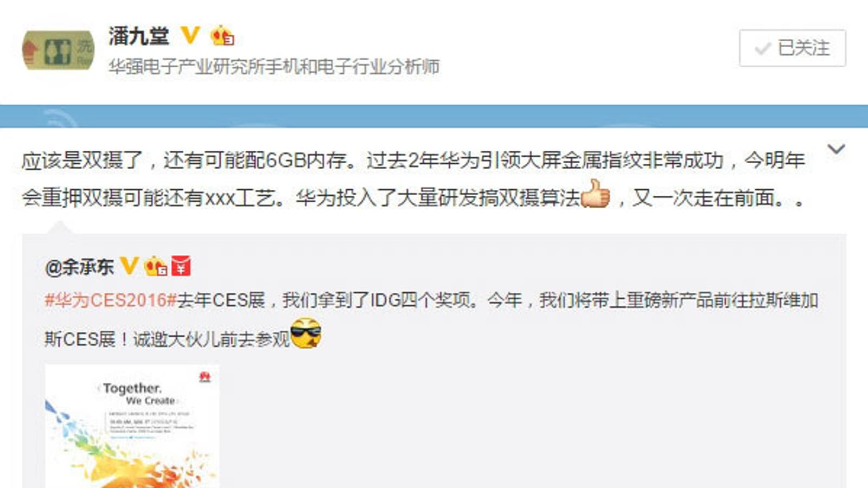Click the membership crown badge beside 潘九堂
This screenshot has width=868, height=488.
[x=222, y=36]
